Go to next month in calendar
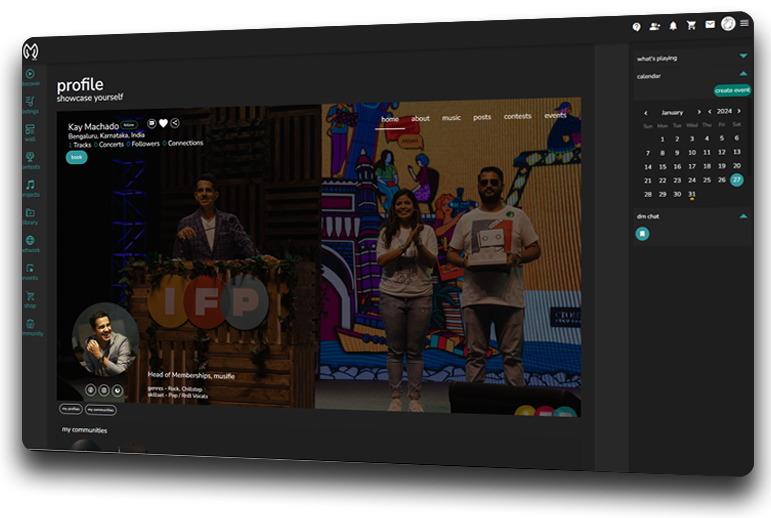The width and height of the screenshot is (771, 518). click(x=697, y=112)
